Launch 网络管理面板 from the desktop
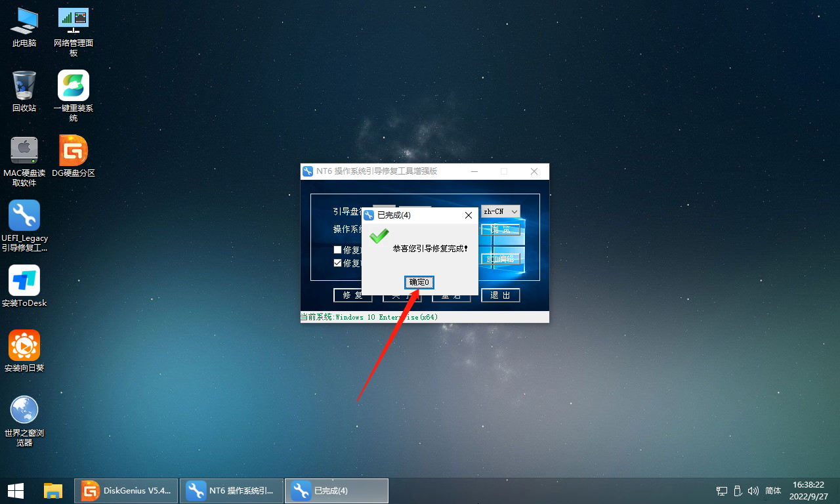The height and width of the screenshot is (504, 840). coord(73,26)
